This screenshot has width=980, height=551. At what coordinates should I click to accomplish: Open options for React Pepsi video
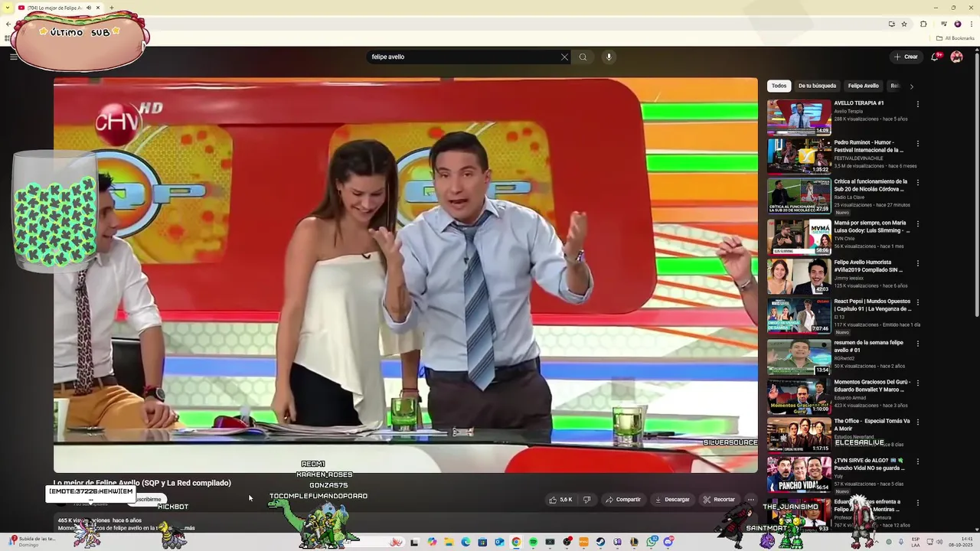pos(917,303)
